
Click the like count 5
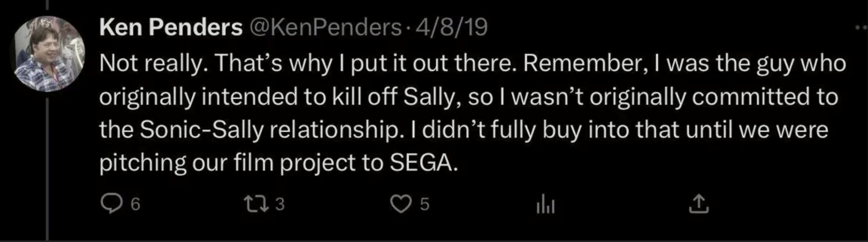pyautogui.click(x=424, y=205)
